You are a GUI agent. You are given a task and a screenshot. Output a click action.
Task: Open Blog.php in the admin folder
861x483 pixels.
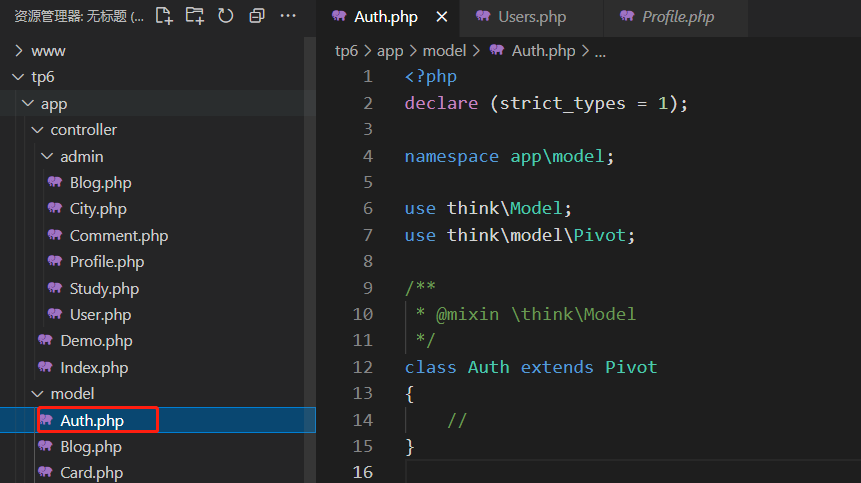[x=100, y=183]
